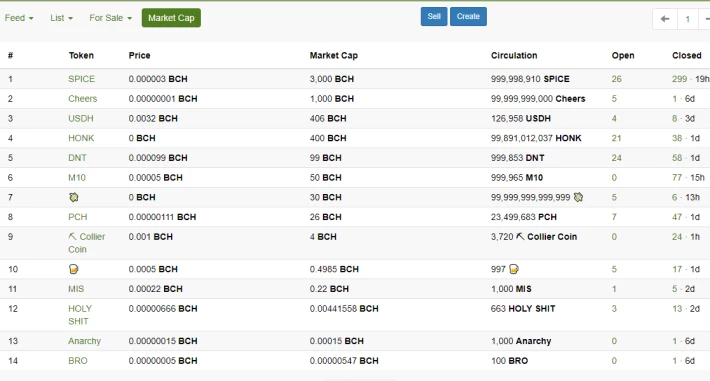Click the 0.00441558 BCH market cap cell
The height and width of the screenshot is (381, 710).
(x=344, y=309)
